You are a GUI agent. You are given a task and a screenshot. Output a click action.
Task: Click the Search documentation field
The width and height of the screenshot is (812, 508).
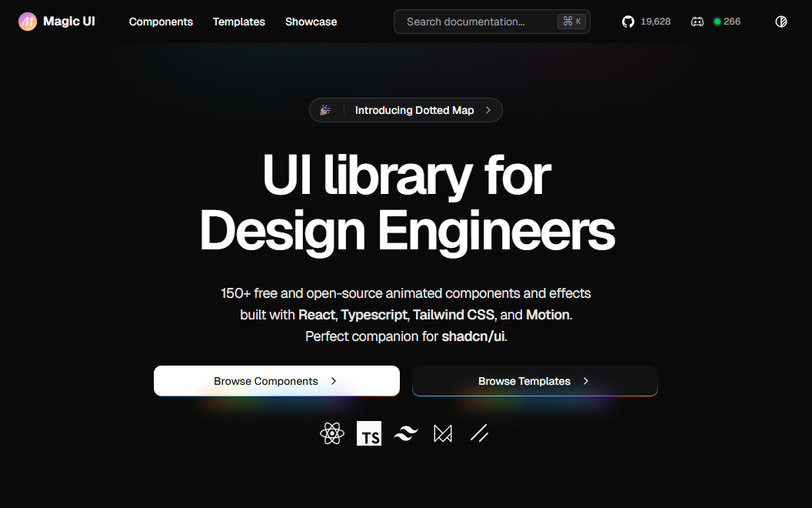tap(477, 22)
